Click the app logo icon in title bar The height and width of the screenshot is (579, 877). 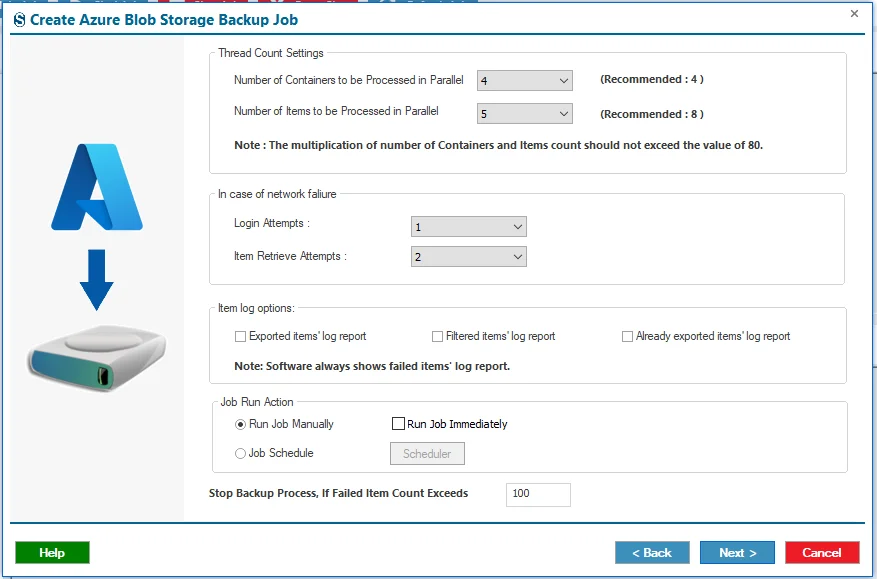[20, 20]
